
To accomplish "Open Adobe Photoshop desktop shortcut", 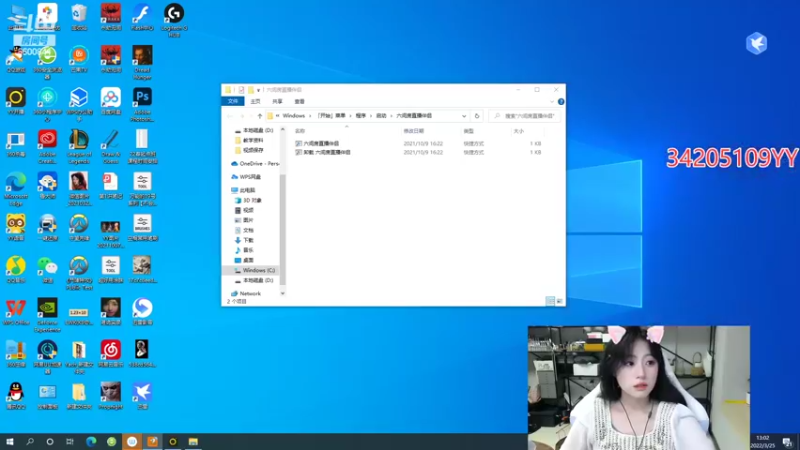I will (142, 104).
